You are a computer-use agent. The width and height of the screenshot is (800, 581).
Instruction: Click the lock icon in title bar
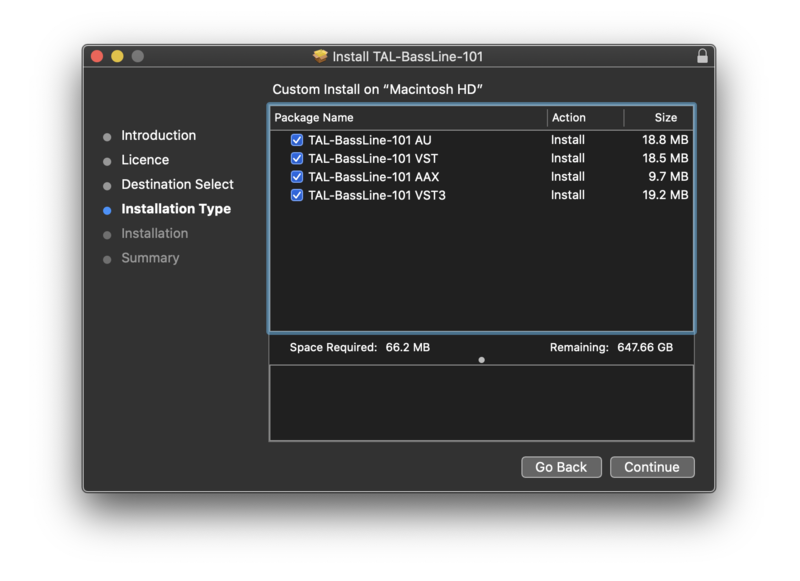pyautogui.click(x=702, y=57)
